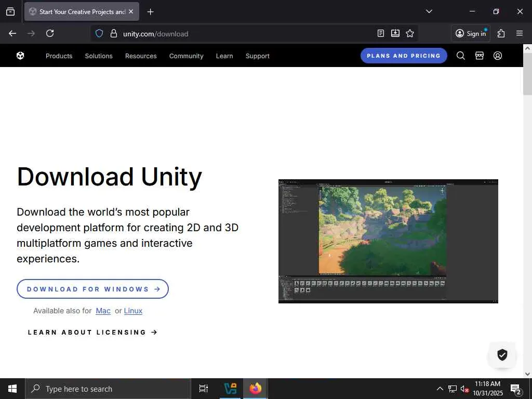Screen dimensions: 532x399
Task: Show hidden system tray icons
Action: pyautogui.click(x=440, y=389)
